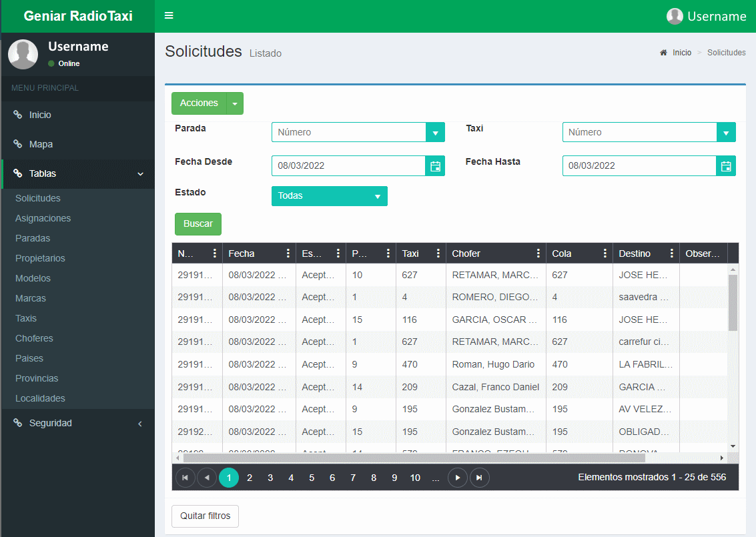Open column menu for Chofer header

pyautogui.click(x=538, y=253)
